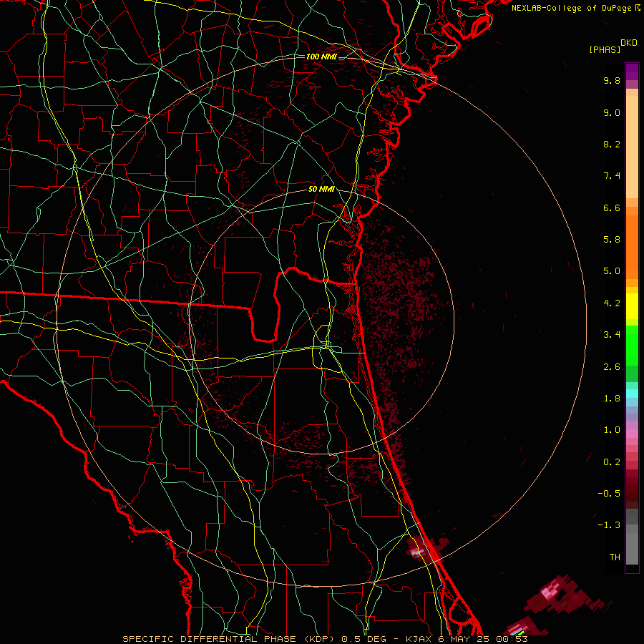Screen dimensions: 644x644
Task: Click the DKD product code label
Action: 629,43
